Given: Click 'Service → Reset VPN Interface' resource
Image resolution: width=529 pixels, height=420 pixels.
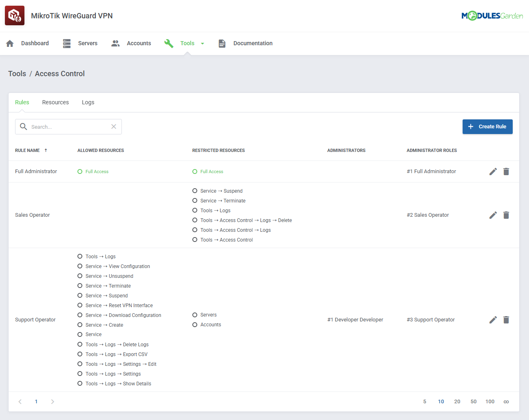Looking at the screenshot, I should click(119, 306).
